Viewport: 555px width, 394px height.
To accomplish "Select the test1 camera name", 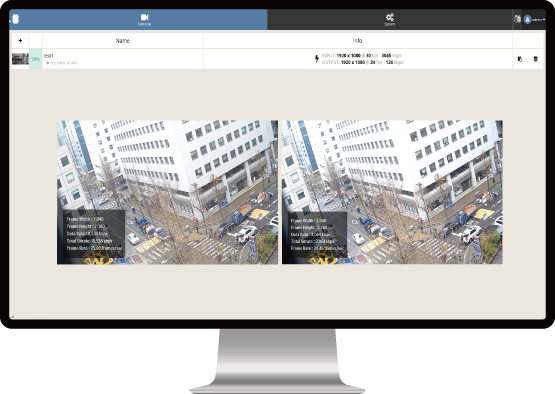I will [48, 56].
